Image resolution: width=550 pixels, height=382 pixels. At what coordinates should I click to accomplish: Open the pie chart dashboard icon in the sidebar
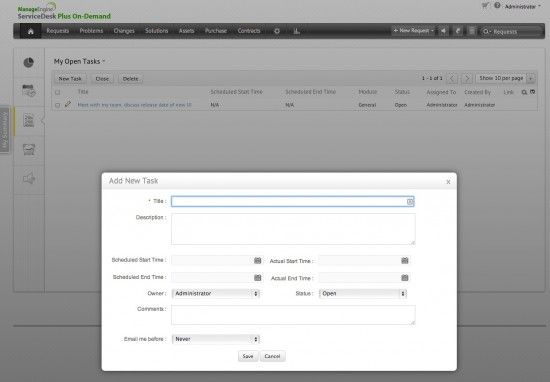[x=29, y=62]
